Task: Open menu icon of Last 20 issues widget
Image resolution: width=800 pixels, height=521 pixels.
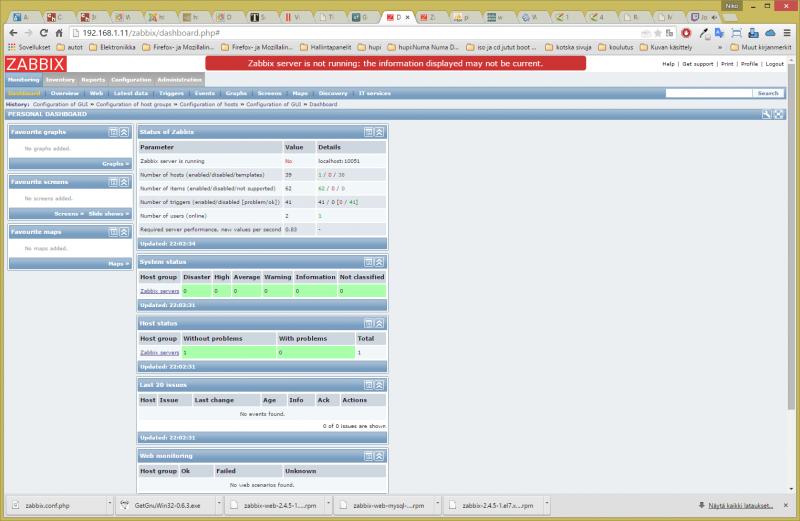Action: point(368,385)
